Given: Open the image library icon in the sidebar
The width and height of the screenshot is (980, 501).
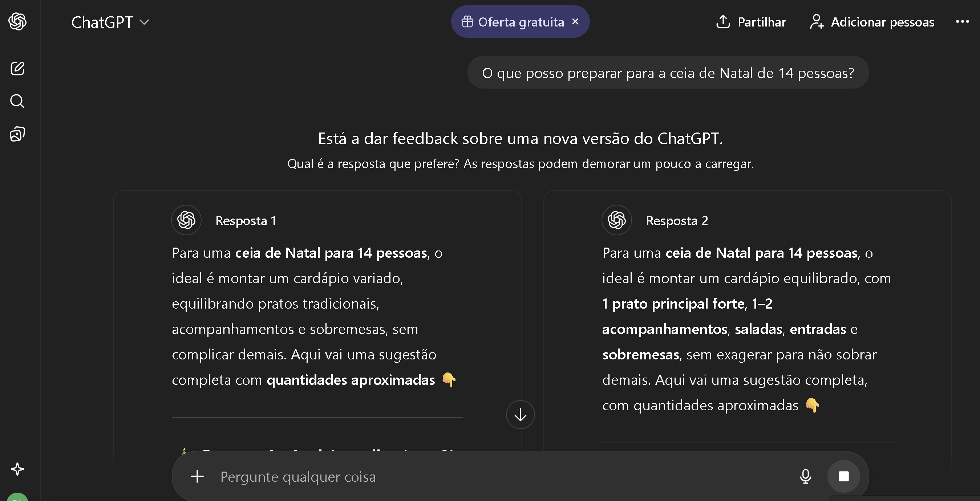Looking at the screenshot, I should (x=17, y=134).
